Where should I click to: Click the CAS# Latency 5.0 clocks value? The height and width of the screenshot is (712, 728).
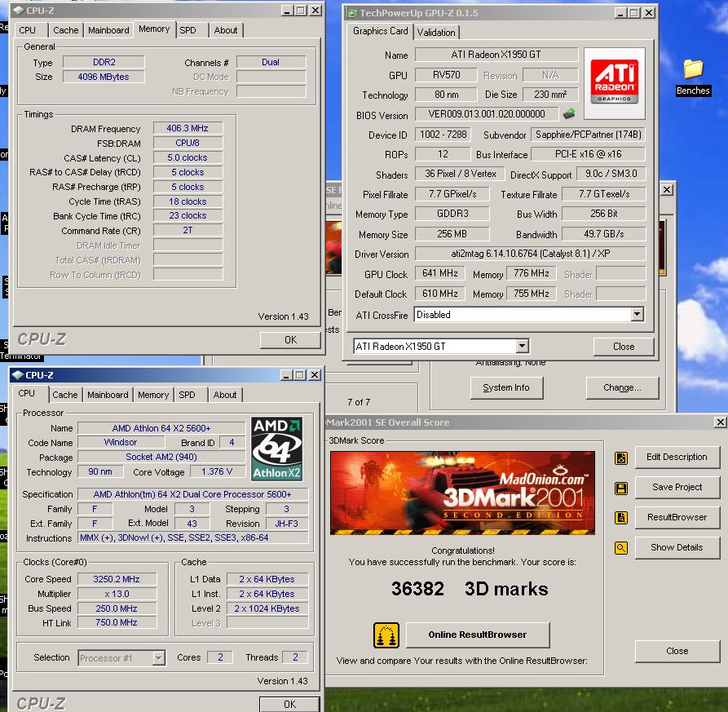point(188,157)
